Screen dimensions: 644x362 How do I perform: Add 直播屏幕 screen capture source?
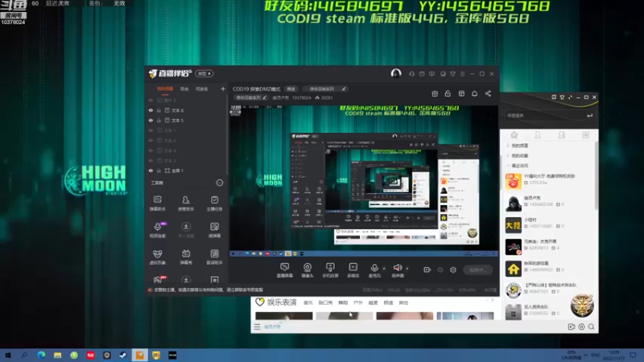coord(285,270)
